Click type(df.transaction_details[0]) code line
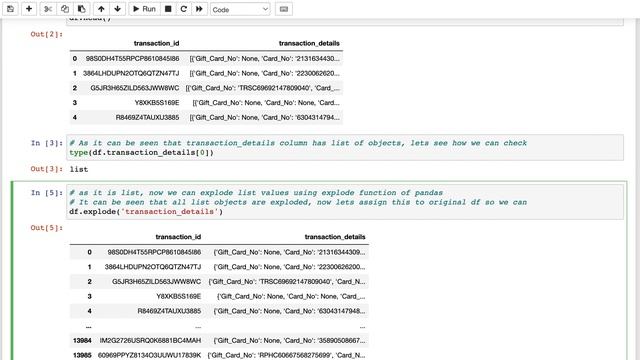This screenshot has height=360, width=640. (x=141, y=153)
